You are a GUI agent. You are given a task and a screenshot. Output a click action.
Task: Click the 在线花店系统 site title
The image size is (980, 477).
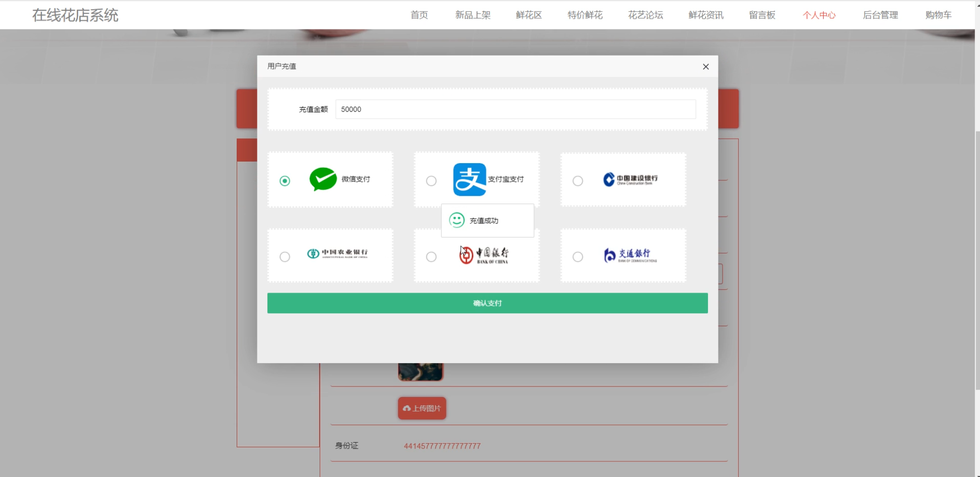(75, 15)
